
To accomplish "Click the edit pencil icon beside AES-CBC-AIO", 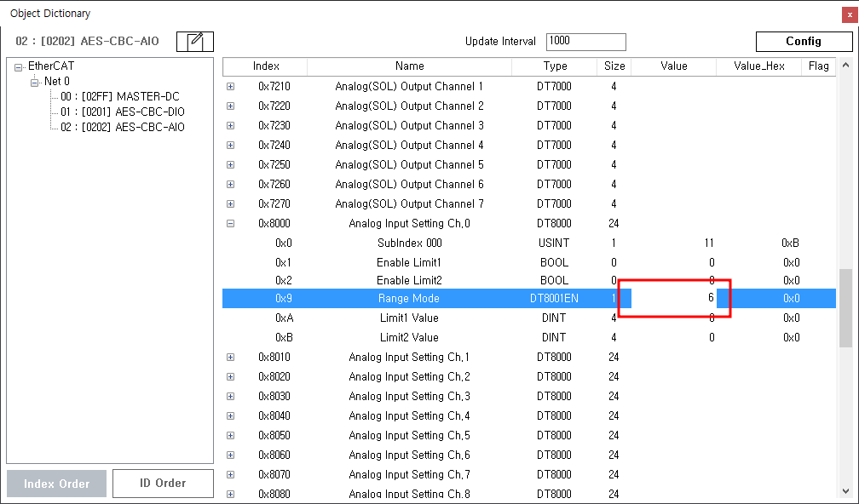I will click(195, 41).
